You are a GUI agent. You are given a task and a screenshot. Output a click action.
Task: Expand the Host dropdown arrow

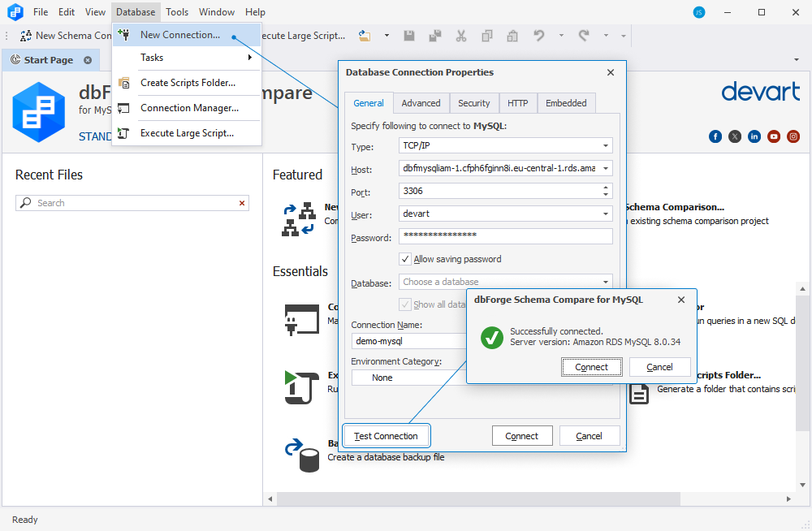[606, 168]
